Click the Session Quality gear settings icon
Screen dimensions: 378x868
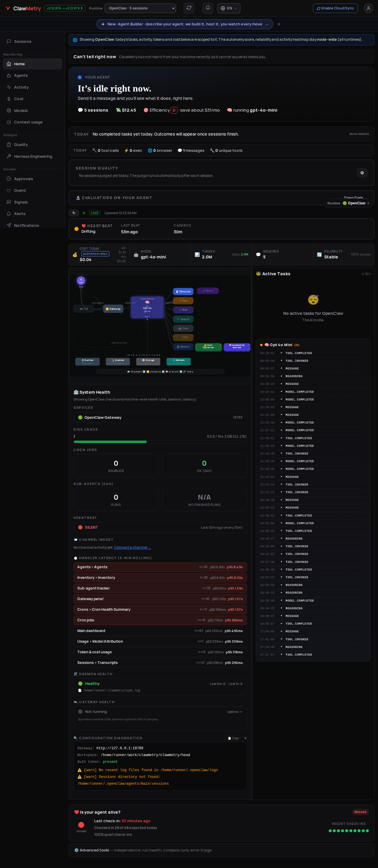click(x=362, y=173)
